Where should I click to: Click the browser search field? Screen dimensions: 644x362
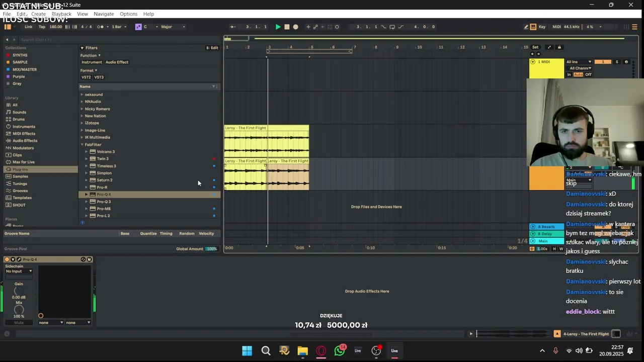118,39
